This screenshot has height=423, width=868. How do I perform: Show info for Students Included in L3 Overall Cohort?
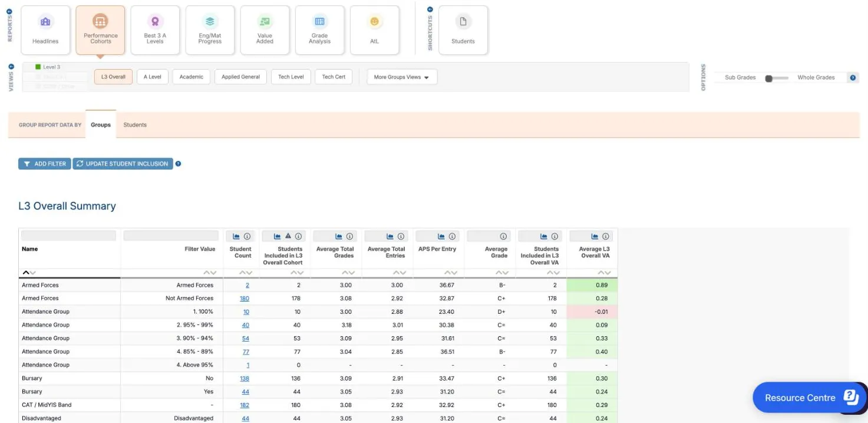click(x=299, y=236)
